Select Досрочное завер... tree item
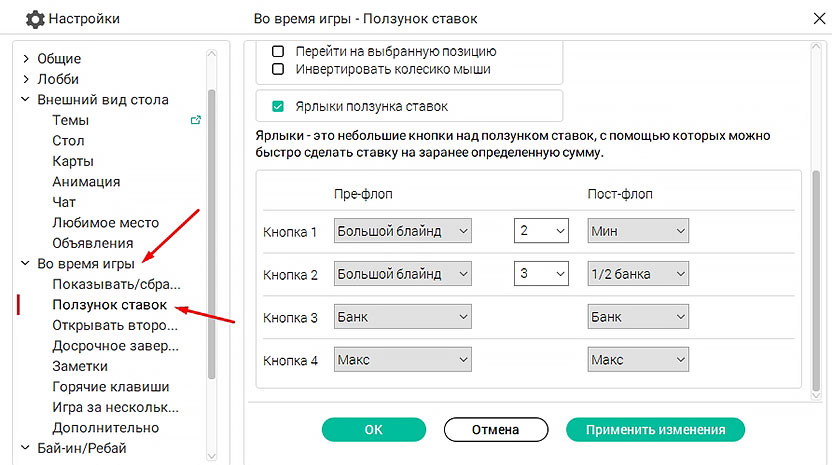Screen dimensions: 832x465 coord(115,346)
